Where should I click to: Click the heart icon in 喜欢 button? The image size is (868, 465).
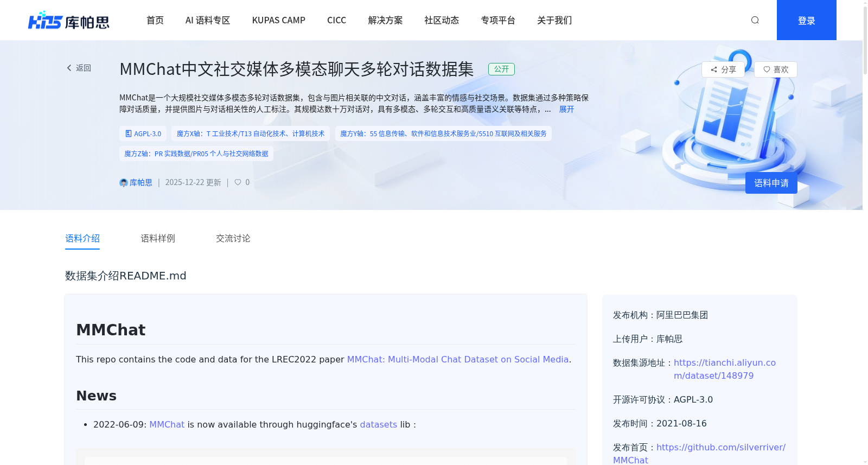[x=767, y=69]
